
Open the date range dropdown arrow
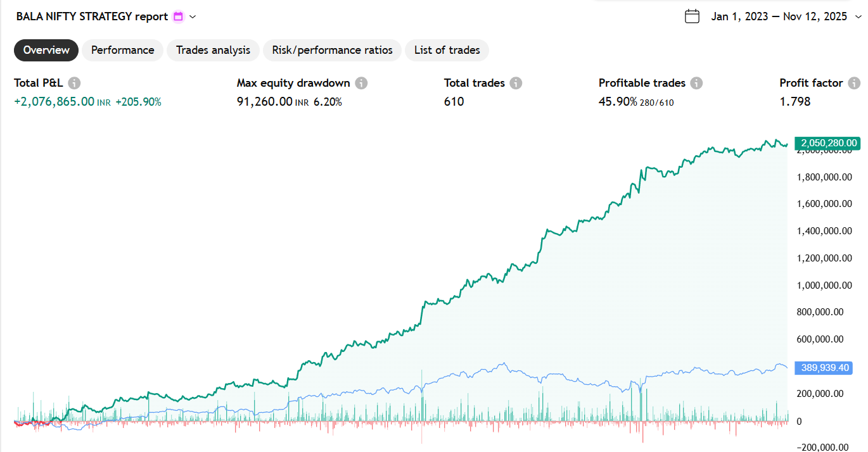tap(858, 16)
